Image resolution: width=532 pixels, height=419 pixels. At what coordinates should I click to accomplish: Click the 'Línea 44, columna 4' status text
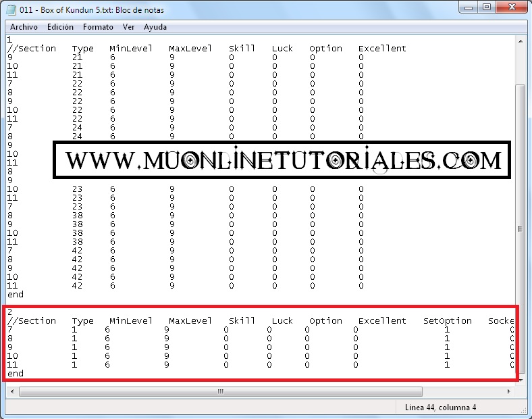coord(440,407)
